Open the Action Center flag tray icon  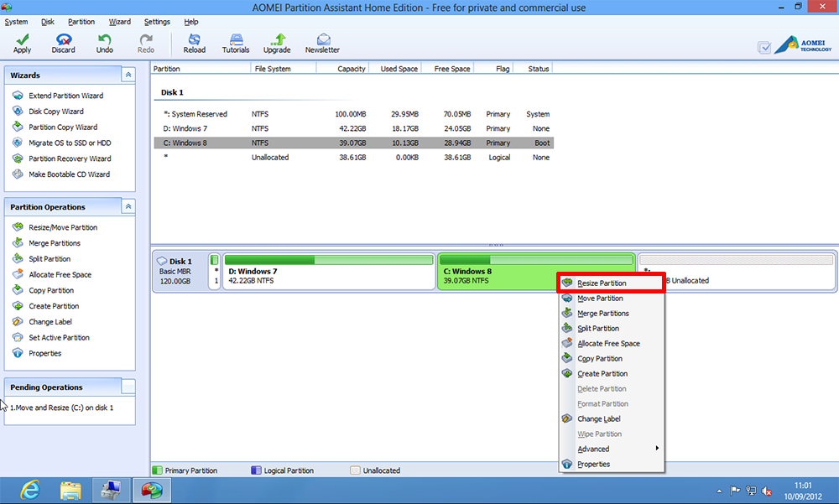(735, 491)
